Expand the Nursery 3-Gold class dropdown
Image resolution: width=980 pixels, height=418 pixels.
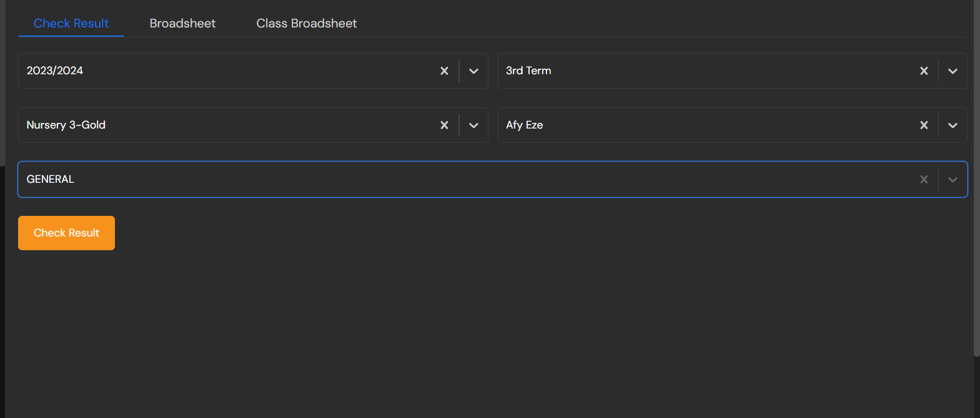473,125
